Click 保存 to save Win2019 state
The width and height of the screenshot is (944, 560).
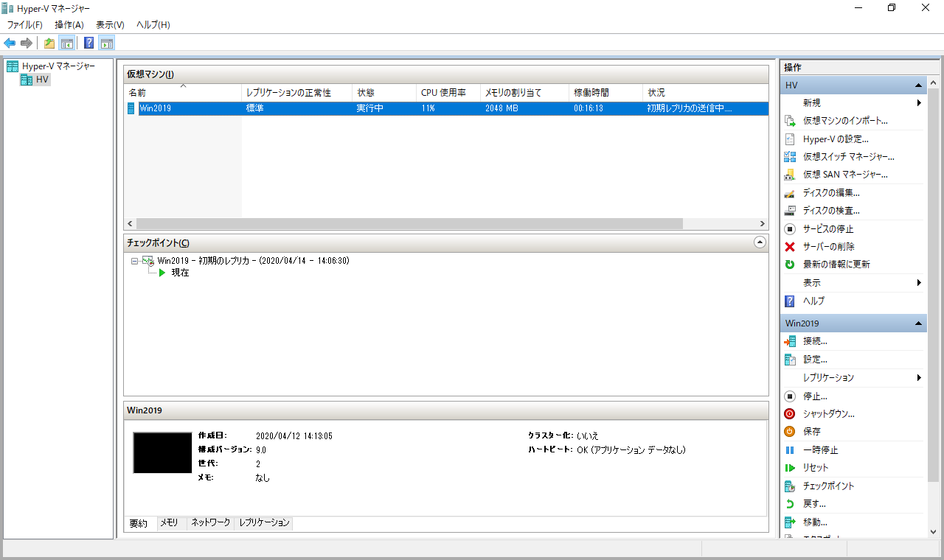811,432
